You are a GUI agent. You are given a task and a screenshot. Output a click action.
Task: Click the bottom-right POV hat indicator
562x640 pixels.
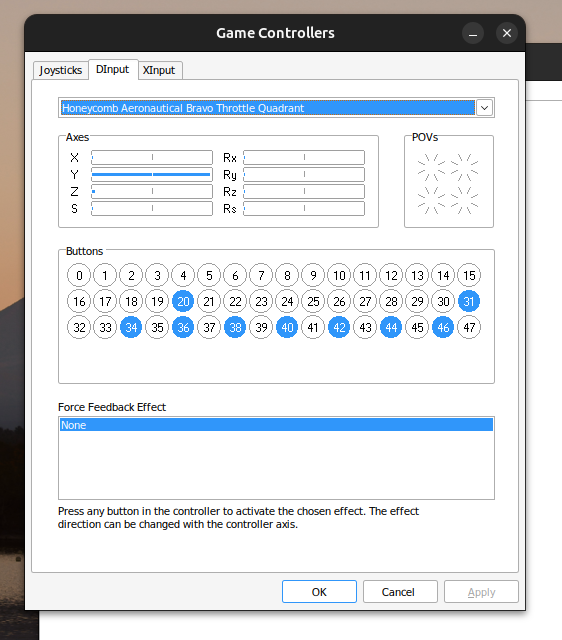(x=464, y=200)
